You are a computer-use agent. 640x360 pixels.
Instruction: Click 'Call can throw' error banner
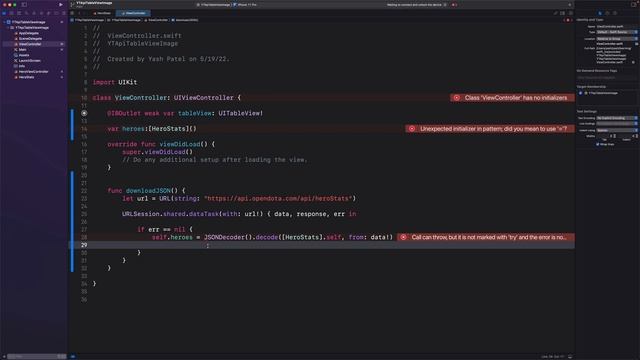(x=485, y=237)
